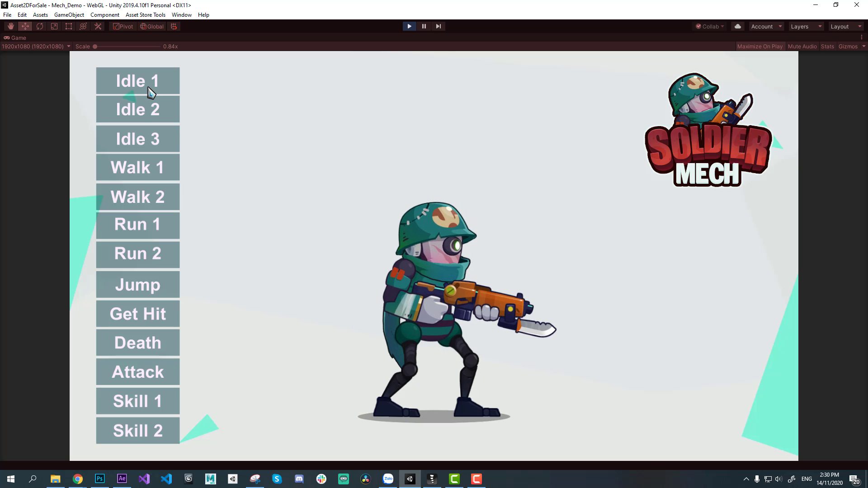Viewport: 868px width, 488px height.
Task: Select the Game tab
Action: 15,38
